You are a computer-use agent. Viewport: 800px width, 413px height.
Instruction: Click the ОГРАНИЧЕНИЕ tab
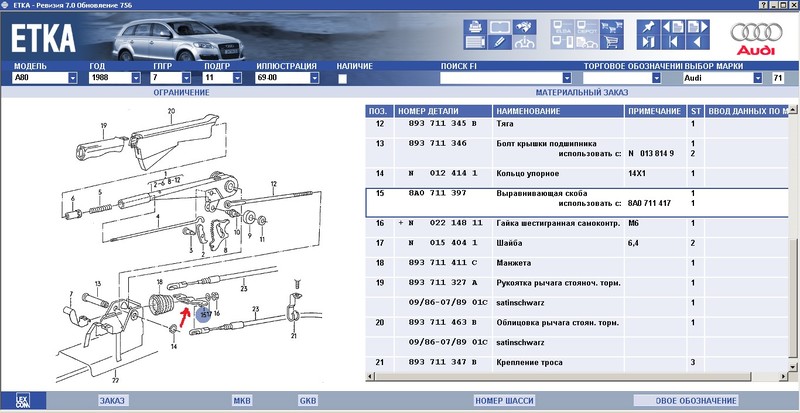[182, 92]
